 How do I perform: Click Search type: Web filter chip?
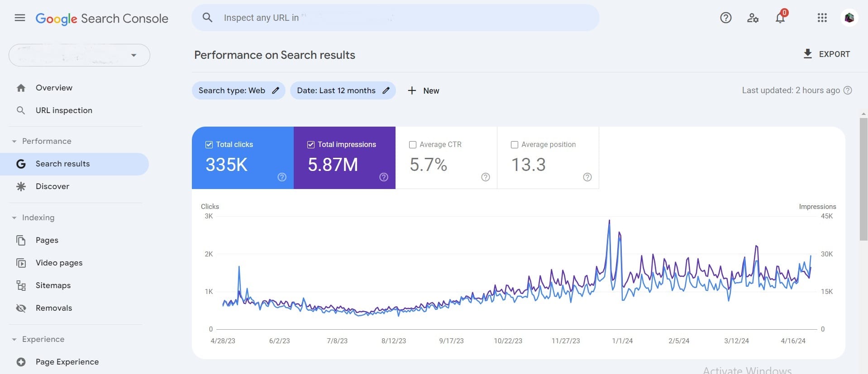click(x=238, y=90)
